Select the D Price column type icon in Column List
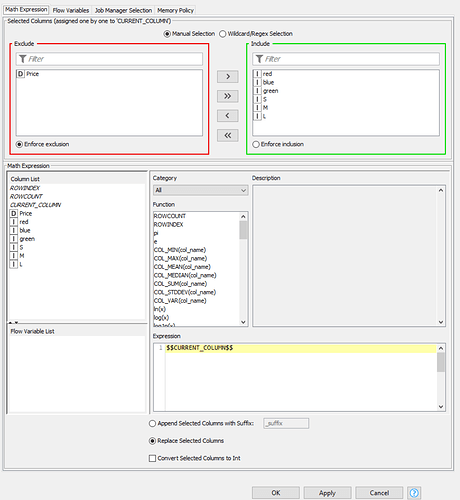This screenshot has height=500, width=460. pos(13,213)
